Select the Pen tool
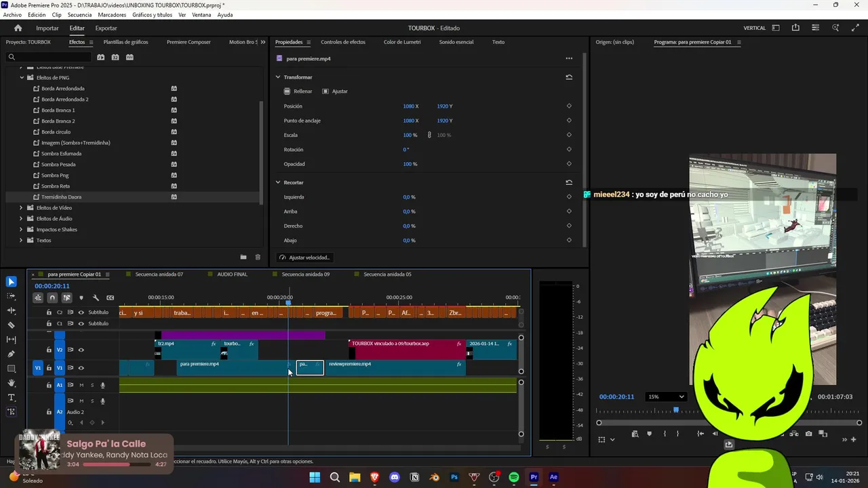The height and width of the screenshot is (488, 868). click(11, 354)
